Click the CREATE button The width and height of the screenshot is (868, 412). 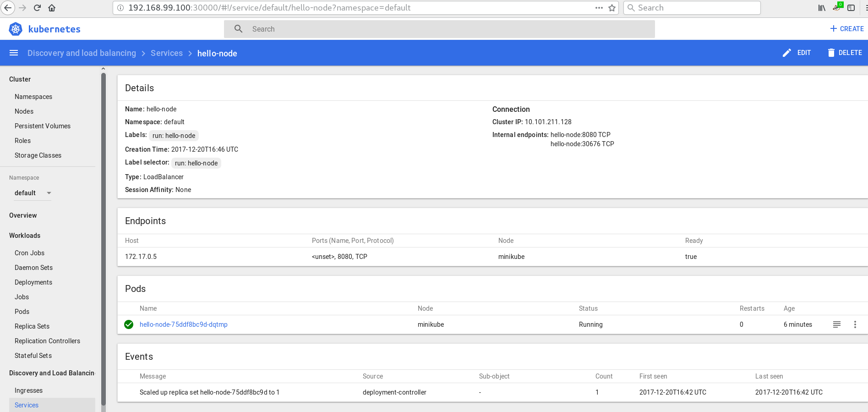coord(846,29)
